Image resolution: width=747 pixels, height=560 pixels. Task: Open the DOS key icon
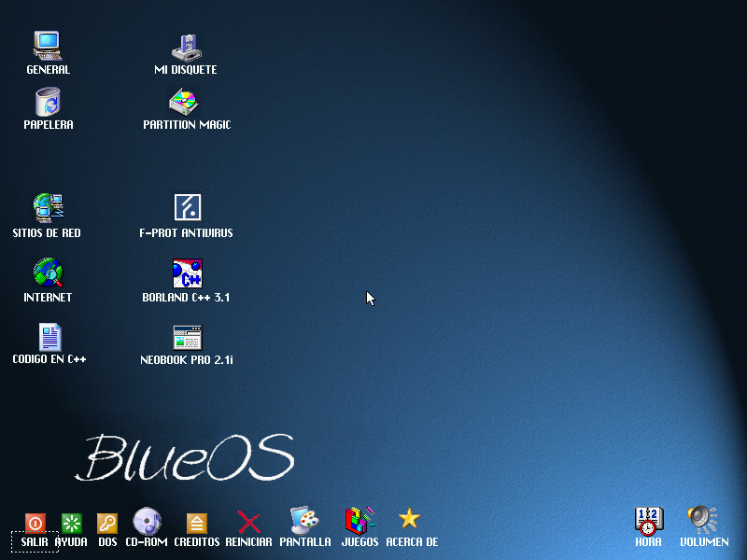(x=107, y=524)
